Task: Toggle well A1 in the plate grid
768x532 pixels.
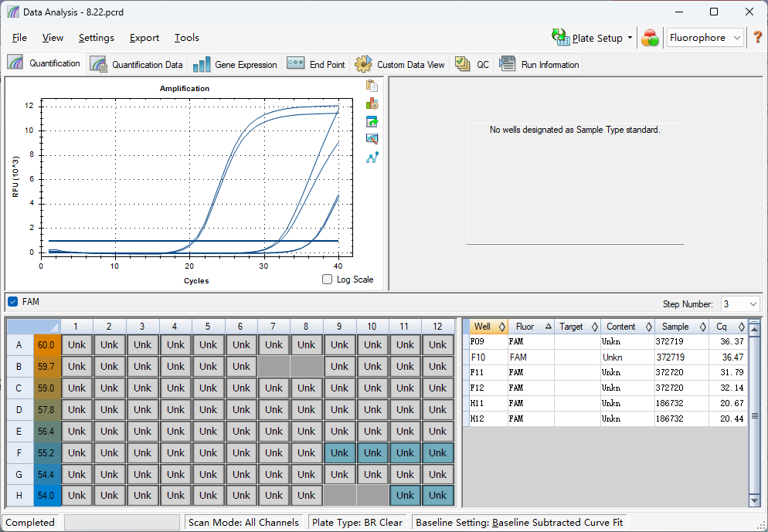Action: (76, 344)
